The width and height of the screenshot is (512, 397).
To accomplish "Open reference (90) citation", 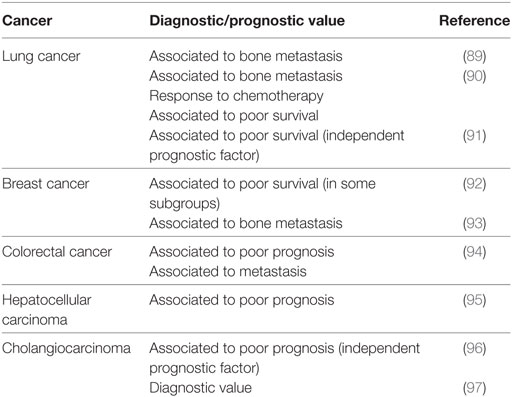I will tap(474, 76).
